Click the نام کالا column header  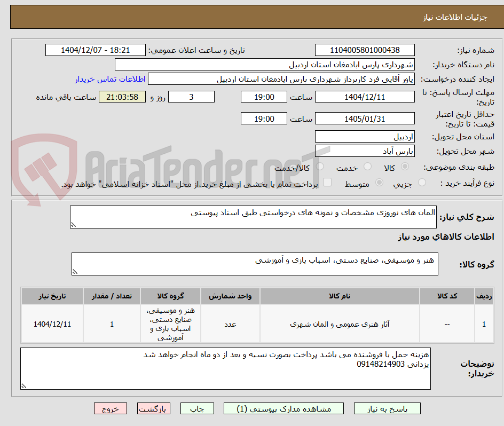pyautogui.click(x=340, y=296)
